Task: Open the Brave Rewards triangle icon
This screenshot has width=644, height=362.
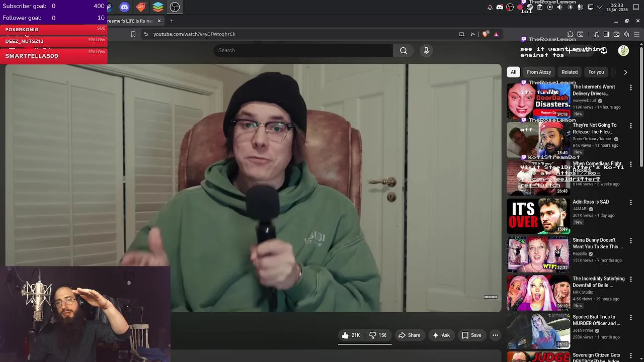Action: (496, 34)
